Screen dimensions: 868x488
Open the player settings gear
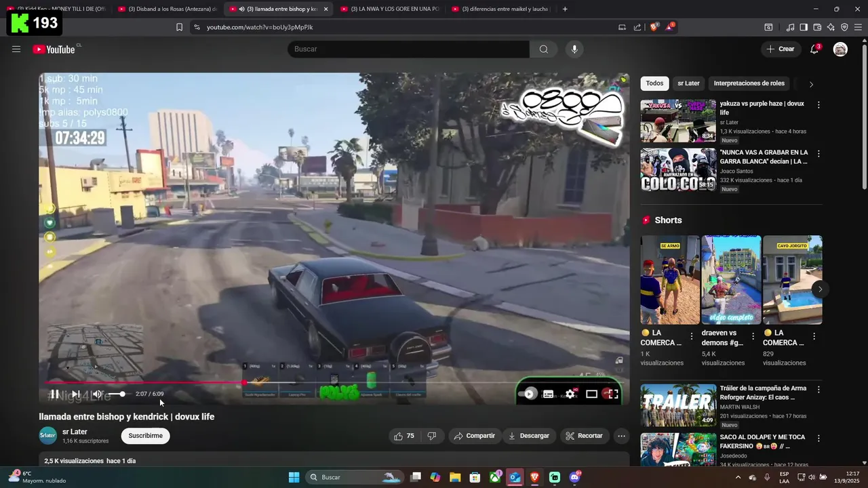pos(570,394)
